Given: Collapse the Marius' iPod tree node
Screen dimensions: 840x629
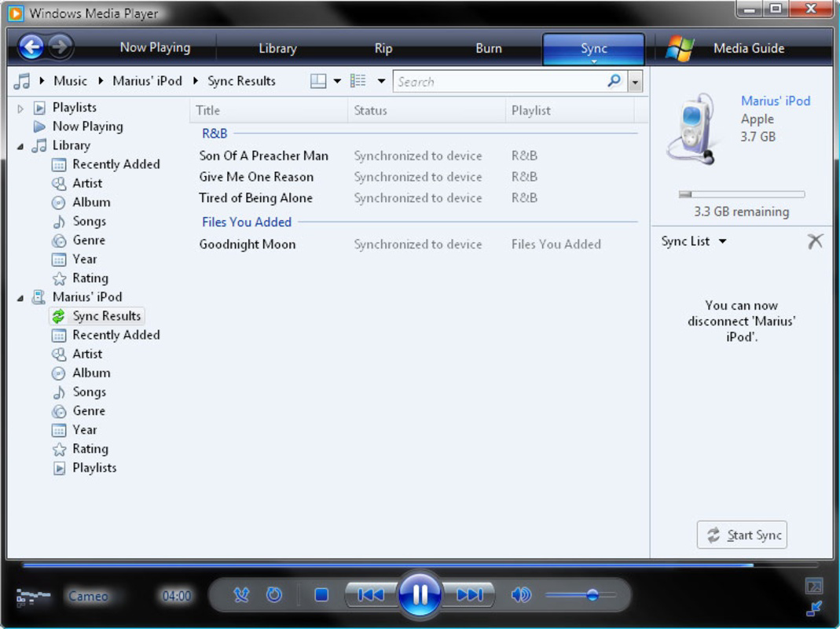Looking at the screenshot, I should coord(20,298).
